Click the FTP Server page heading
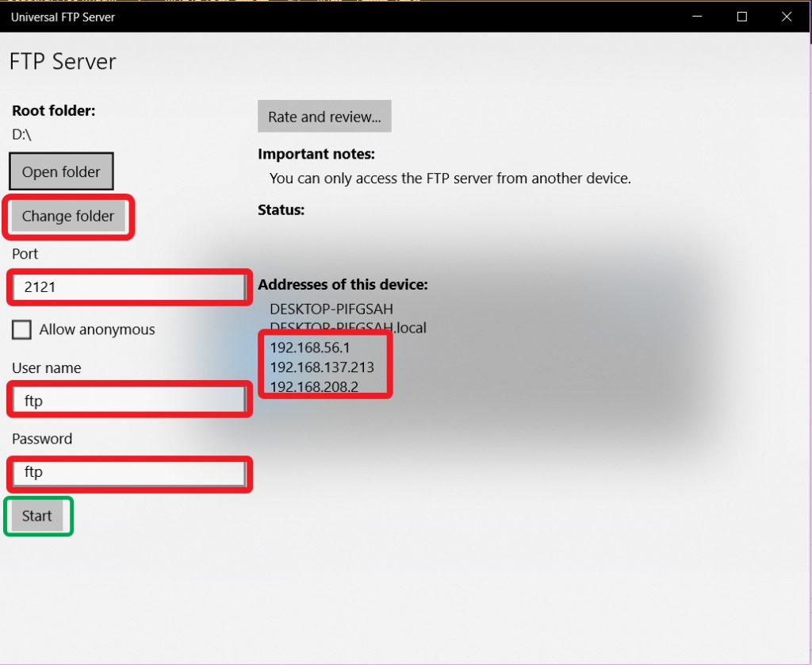This screenshot has width=812, height=665. pyautogui.click(x=63, y=62)
